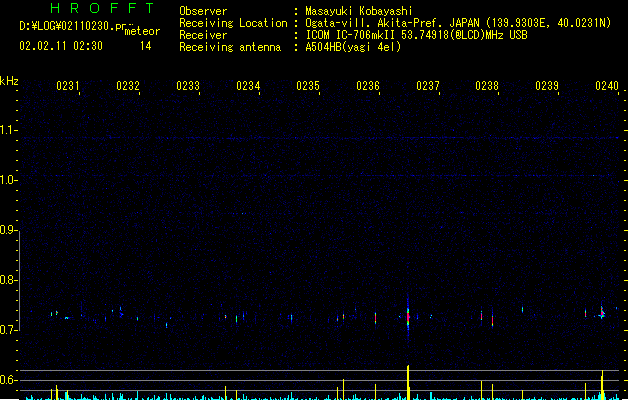
Task: Select observer name Masayuki Kobayashi
Action: [x=359, y=11]
